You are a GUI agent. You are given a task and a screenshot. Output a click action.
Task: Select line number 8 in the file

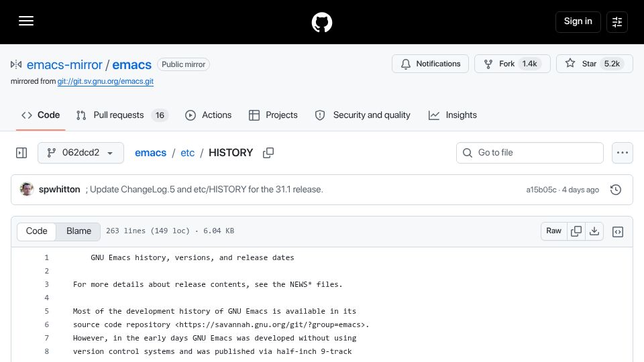point(46,352)
